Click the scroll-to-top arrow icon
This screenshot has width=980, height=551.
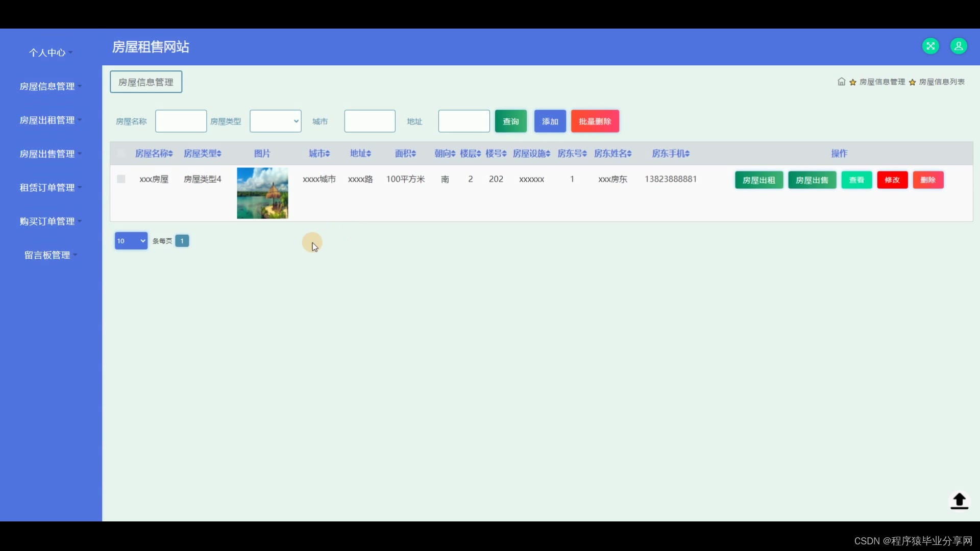click(959, 500)
